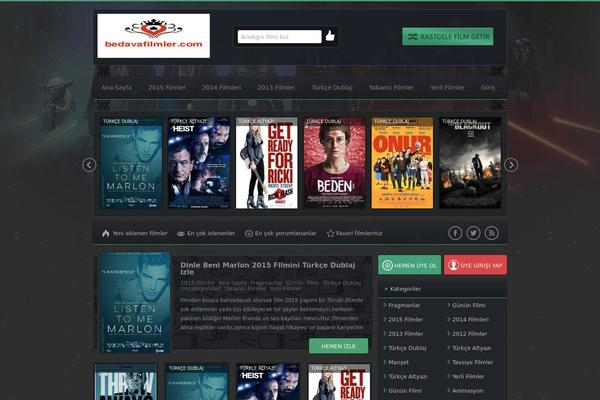Select En çok izlenenler tab
Screen dimensions: 600x400
(x=206, y=233)
